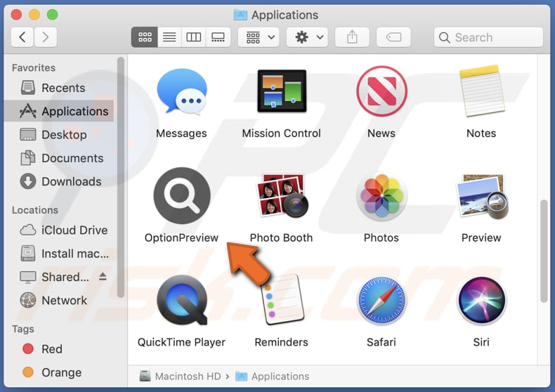
Task: Select the Siri app icon
Action: pyautogui.click(x=481, y=301)
